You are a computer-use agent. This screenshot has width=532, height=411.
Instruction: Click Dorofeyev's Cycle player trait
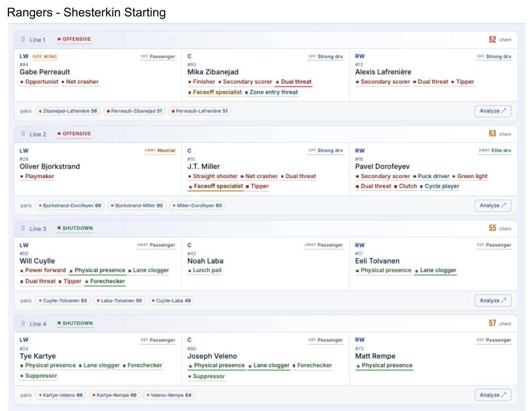coord(440,186)
